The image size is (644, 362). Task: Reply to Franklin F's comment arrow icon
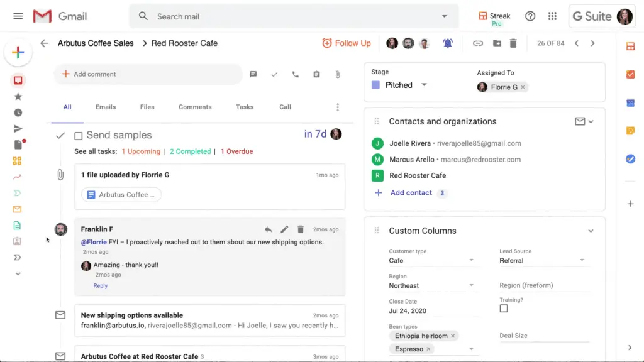268,229
